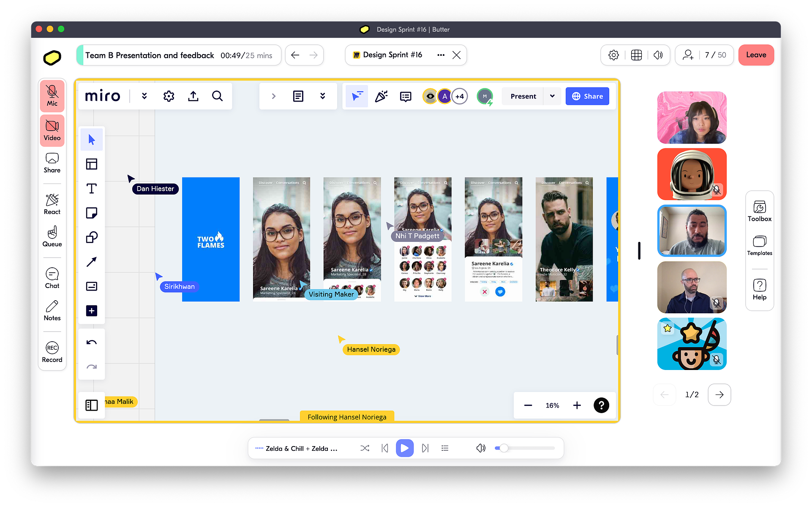Turn on Video in sidebar
The image size is (812, 507).
point(52,131)
